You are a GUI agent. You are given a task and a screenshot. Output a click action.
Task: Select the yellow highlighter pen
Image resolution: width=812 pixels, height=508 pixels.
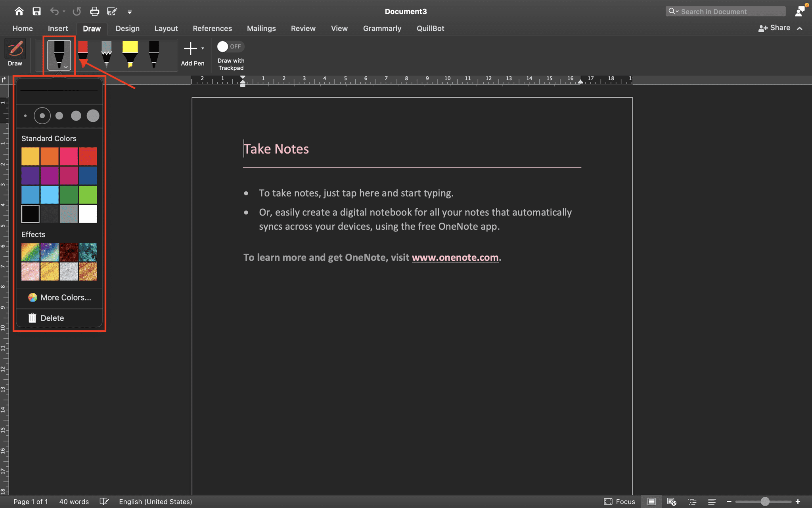130,53
